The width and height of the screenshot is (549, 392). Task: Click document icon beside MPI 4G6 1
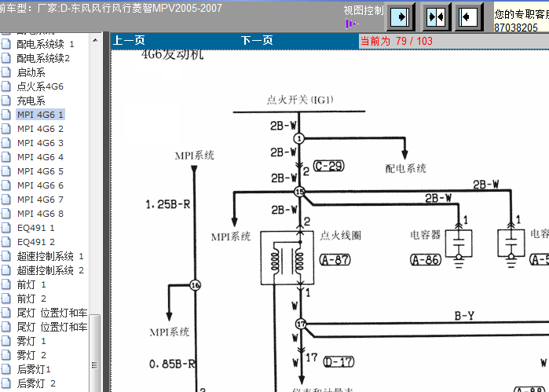click(6, 115)
